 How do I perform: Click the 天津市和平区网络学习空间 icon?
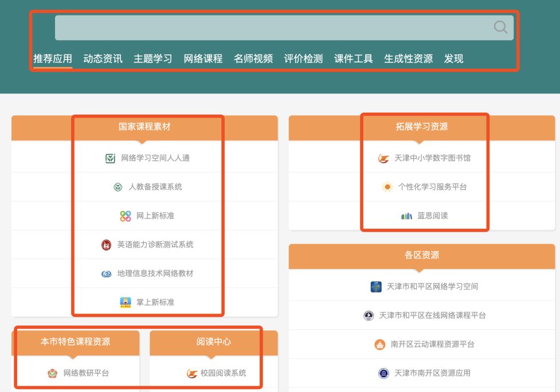(376, 287)
